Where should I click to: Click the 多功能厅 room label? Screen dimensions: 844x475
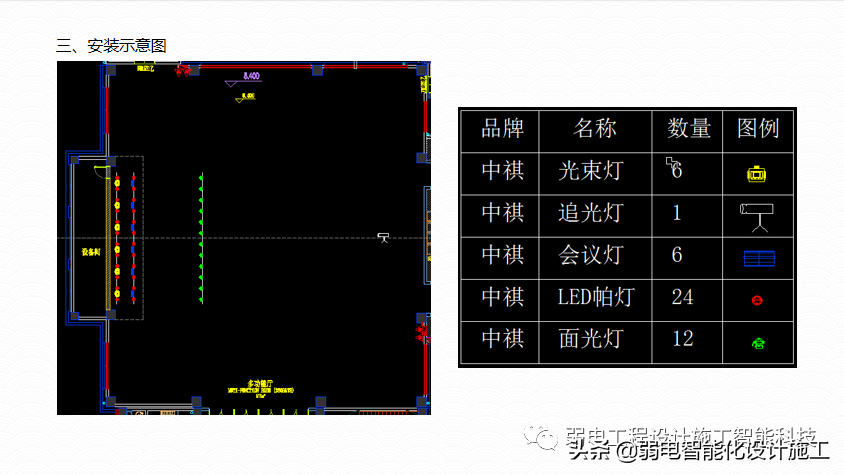261,383
